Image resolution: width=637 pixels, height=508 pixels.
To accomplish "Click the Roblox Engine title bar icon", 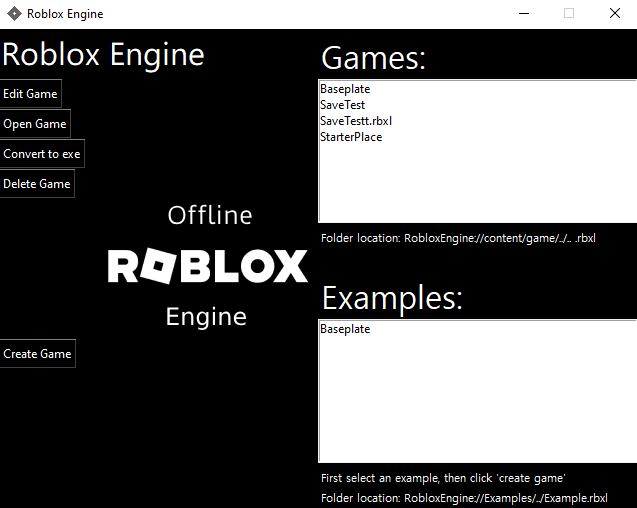I will point(14,14).
